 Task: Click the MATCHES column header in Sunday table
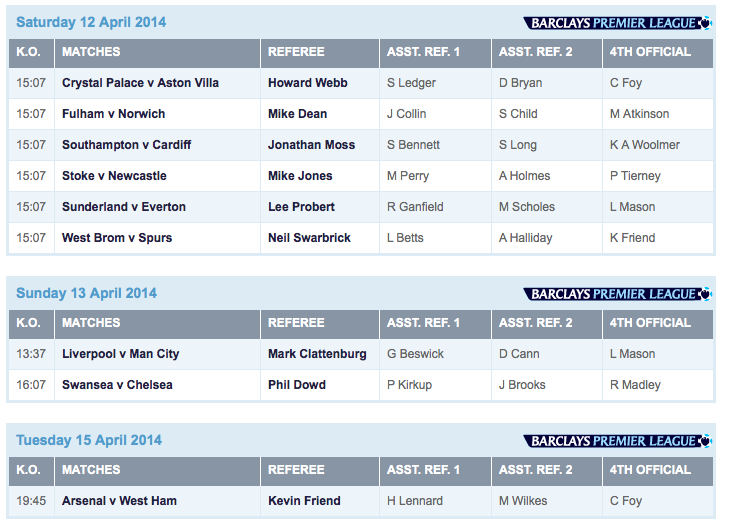(x=91, y=323)
